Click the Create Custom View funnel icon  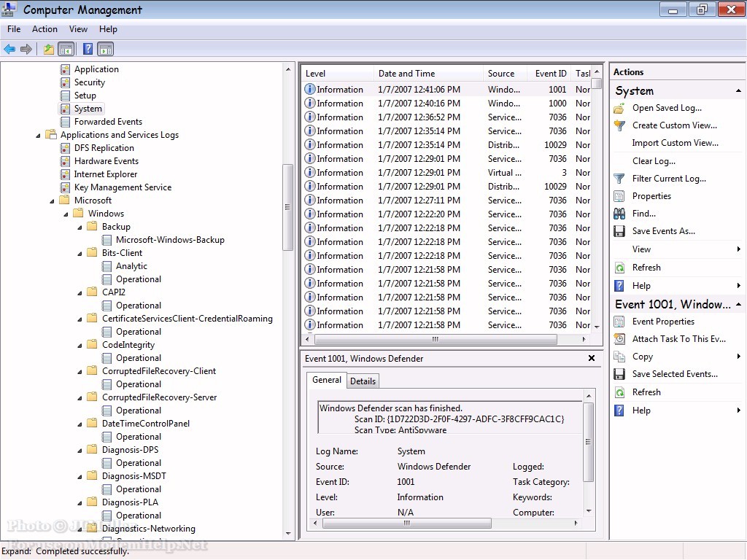pos(619,125)
